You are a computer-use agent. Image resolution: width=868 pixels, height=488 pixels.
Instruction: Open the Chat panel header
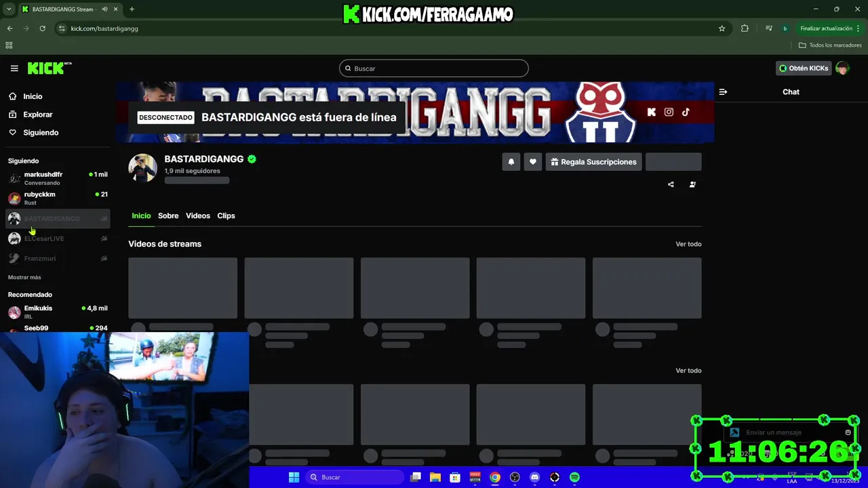pyautogui.click(x=791, y=91)
